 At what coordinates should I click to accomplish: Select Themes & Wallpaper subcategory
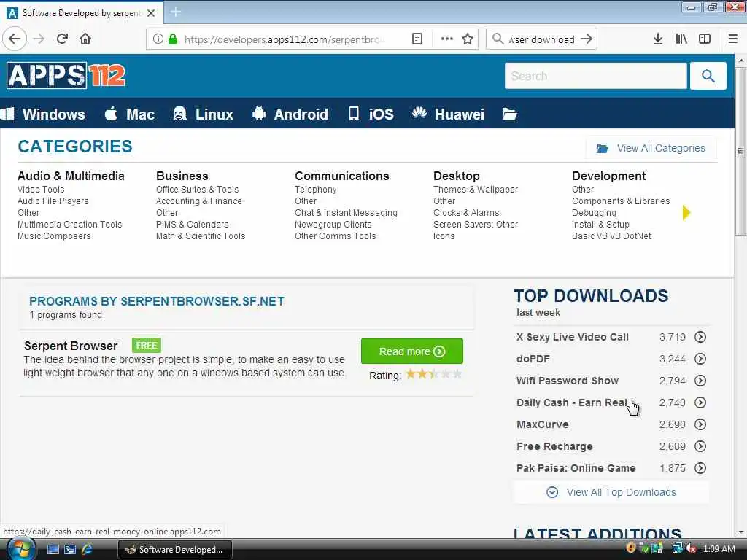pyautogui.click(x=476, y=190)
